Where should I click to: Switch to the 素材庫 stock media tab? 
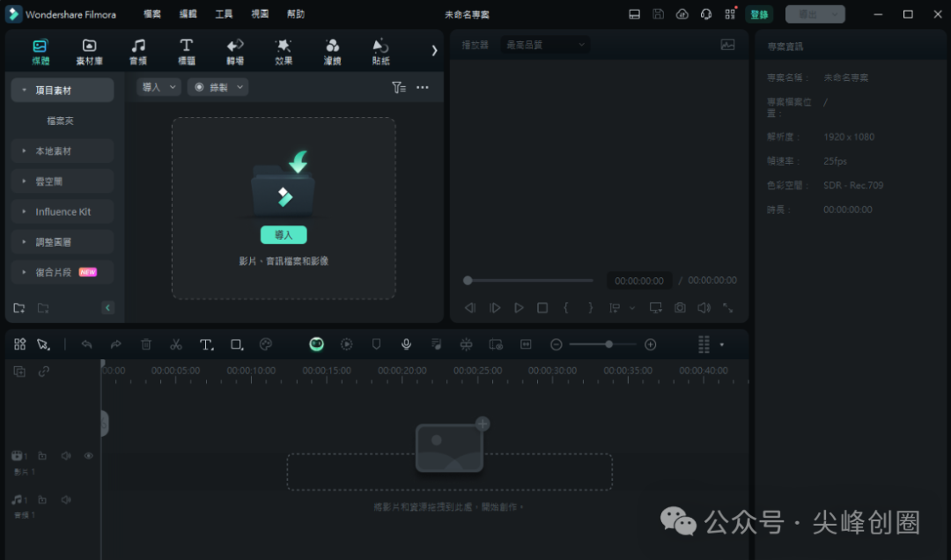tap(89, 52)
